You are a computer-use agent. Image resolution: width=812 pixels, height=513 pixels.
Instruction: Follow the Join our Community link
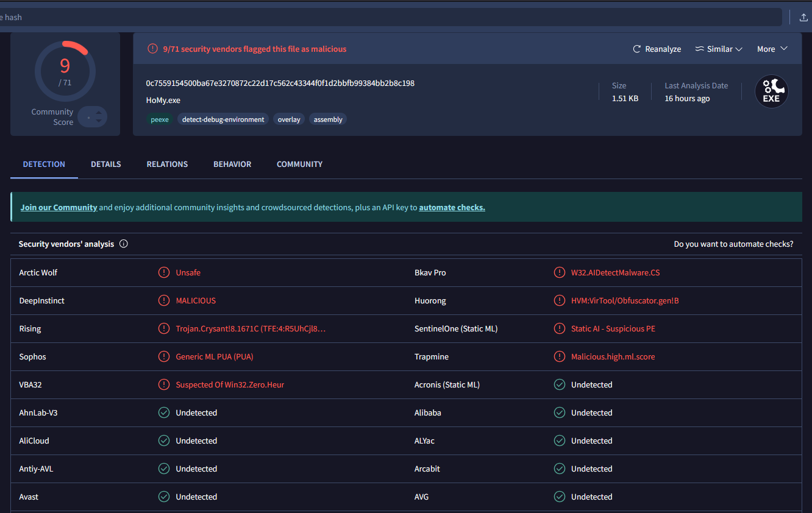coord(59,207)
